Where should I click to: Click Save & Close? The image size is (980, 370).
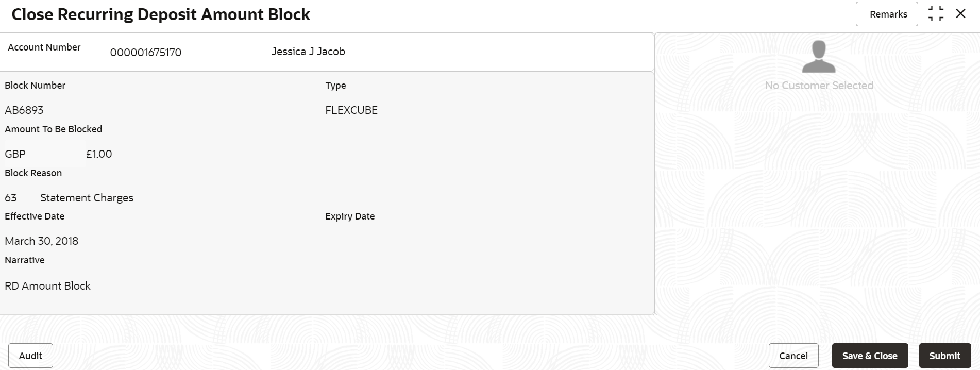coord(869,356)
